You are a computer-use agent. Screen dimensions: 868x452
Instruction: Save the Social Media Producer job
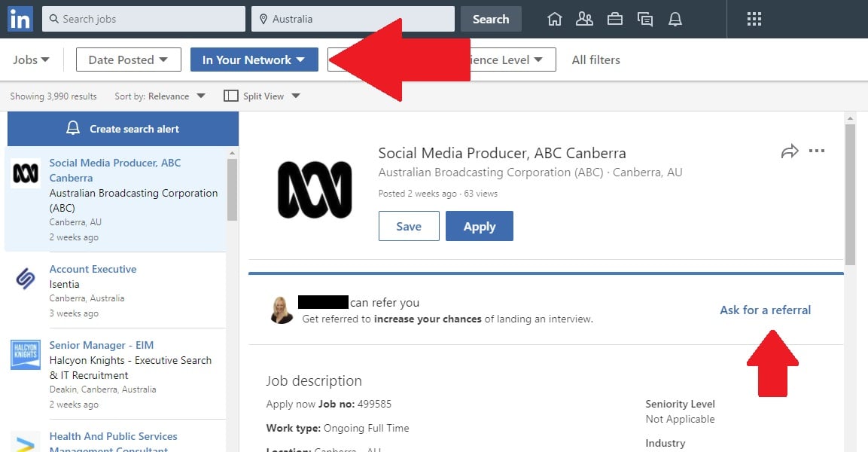pos(409,226)
